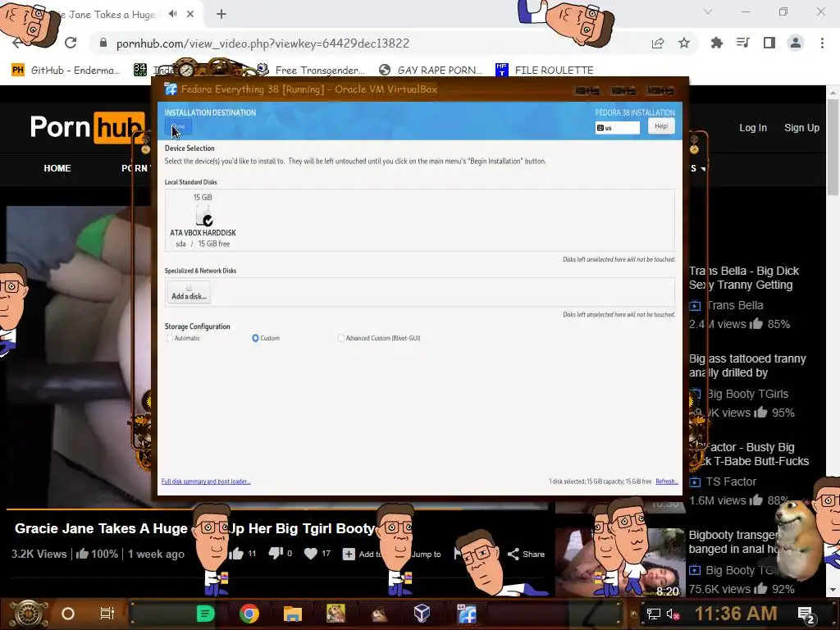The width and height of the screenshot is (840, 630).
Task: Click the Share button below the video
Action: (x=526, y=554)
